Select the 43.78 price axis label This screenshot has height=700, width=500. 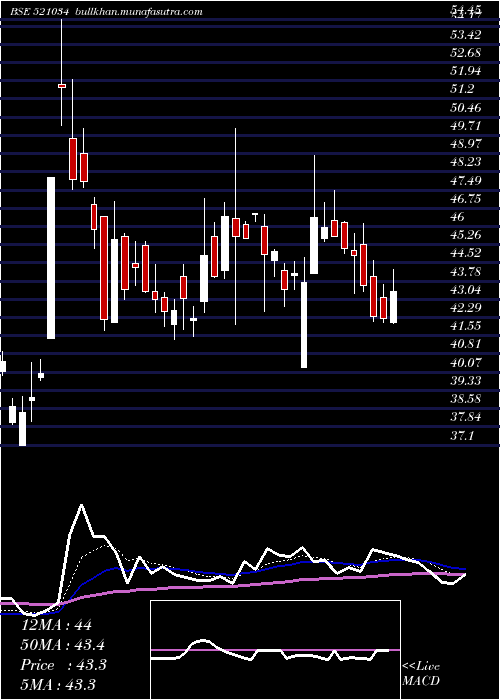point(465,271)
